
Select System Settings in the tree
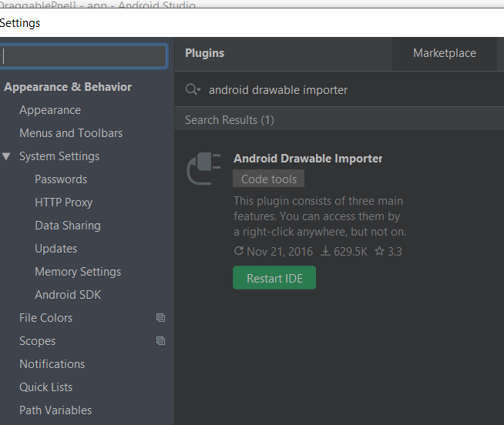tap(59, 156)
